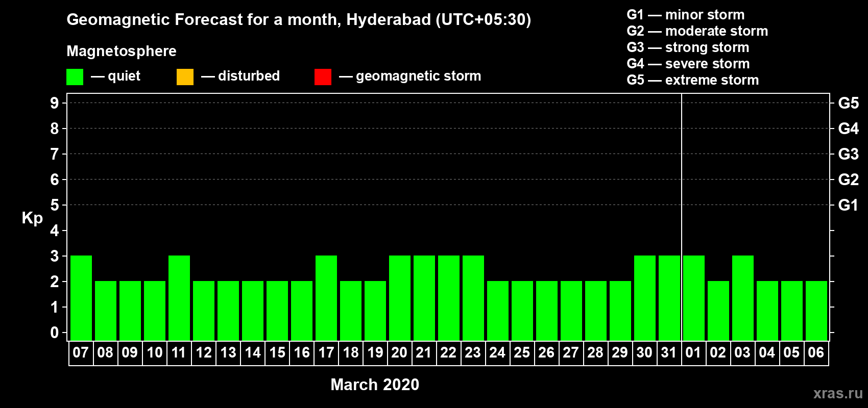Click date label 05 on the axis
Viewport: 868px width, 408px height.
791,353
